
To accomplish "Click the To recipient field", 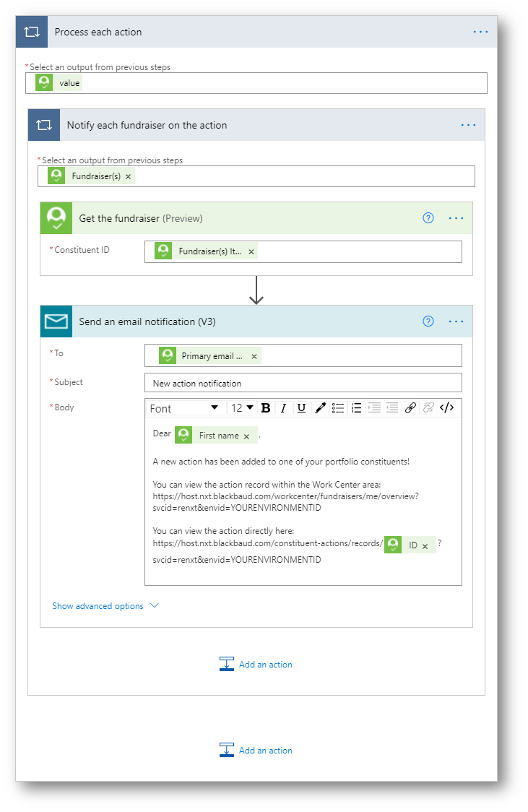I will [x=303, y=355].
